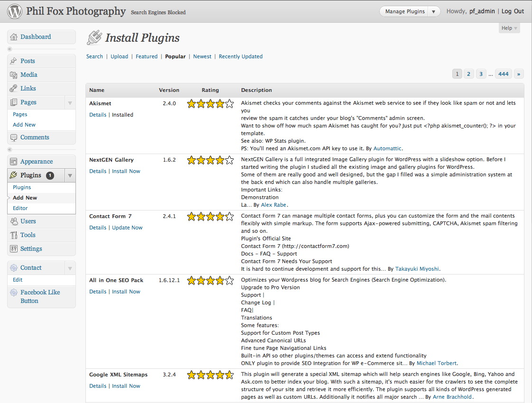Open the plugin Editor submenu item

[20, 209]
